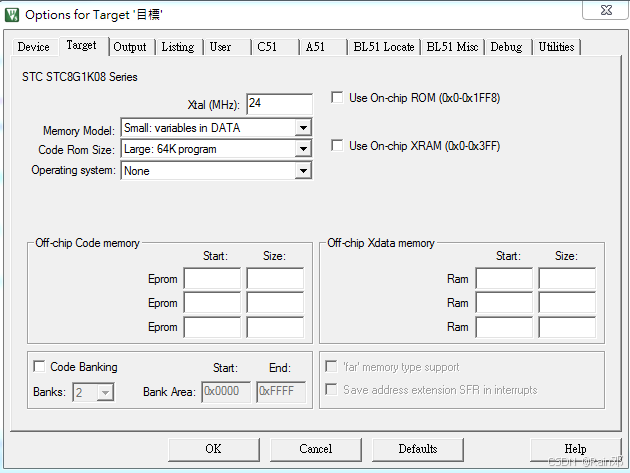Expand the Memory Model dropdown
This screenshot has height=473, width=630.
[303, 128]
